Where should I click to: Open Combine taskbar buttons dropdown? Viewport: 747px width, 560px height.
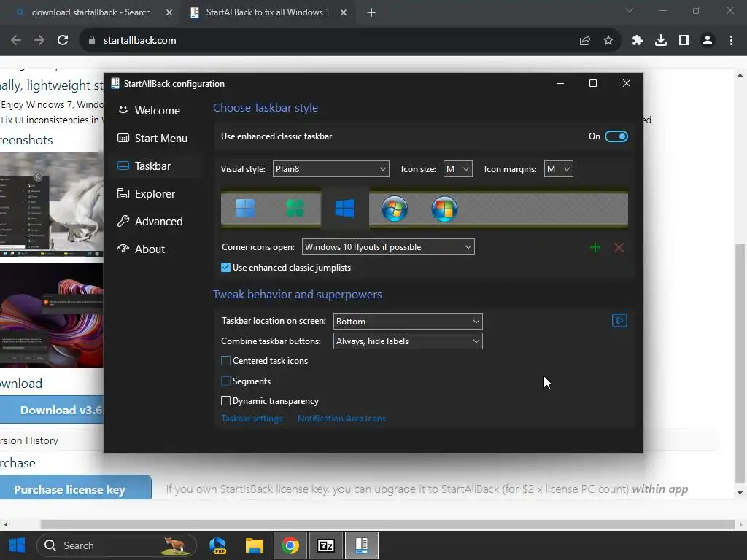408,341
